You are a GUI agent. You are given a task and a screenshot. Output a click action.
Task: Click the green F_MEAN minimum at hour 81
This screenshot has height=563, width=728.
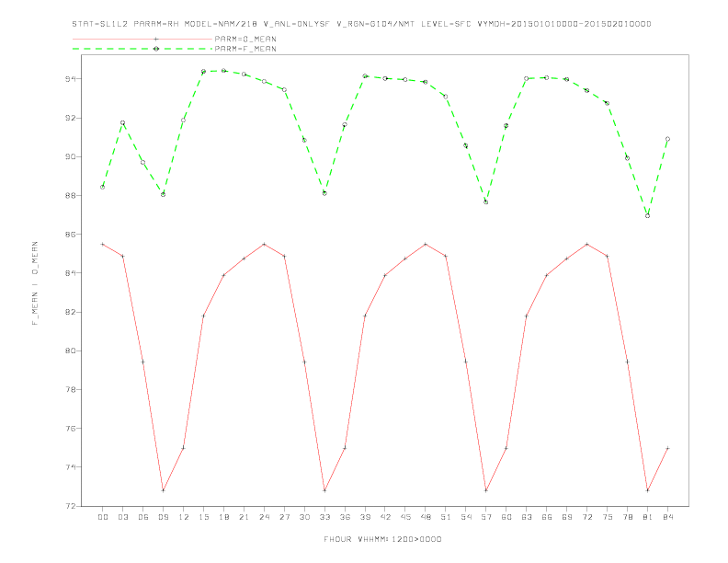point(648,216)
